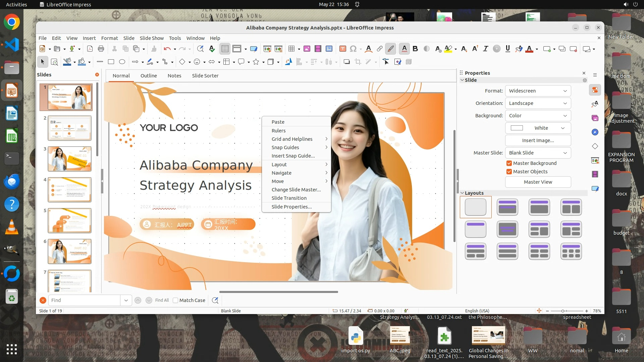Viewport: 644px width, 362px height.
Task: Uncheck the Master Background checkbox
Action: 509,163
